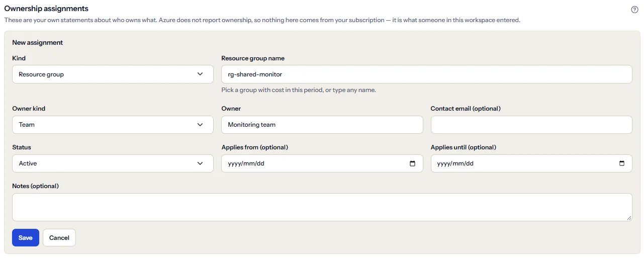This screenshot has width=644, height=258.
Task: Select the New assignment title
Action: (38, 43)
